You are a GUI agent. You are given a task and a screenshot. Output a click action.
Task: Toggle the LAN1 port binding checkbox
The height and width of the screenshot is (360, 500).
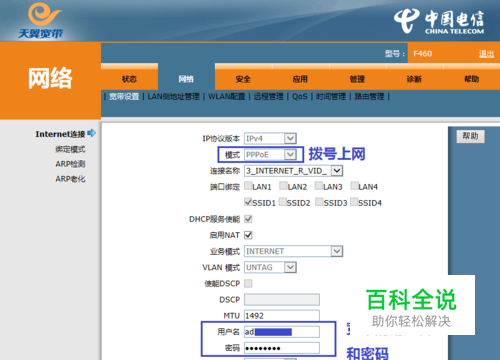click(x=248, y=186)
